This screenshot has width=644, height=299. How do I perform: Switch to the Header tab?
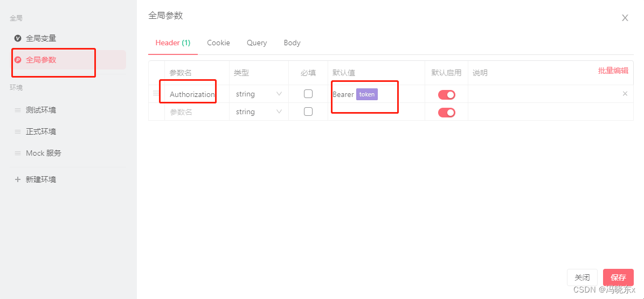(173, 43)
